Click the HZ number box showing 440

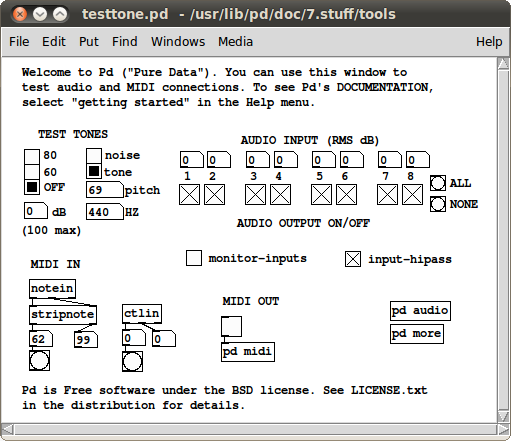(105, 212)
